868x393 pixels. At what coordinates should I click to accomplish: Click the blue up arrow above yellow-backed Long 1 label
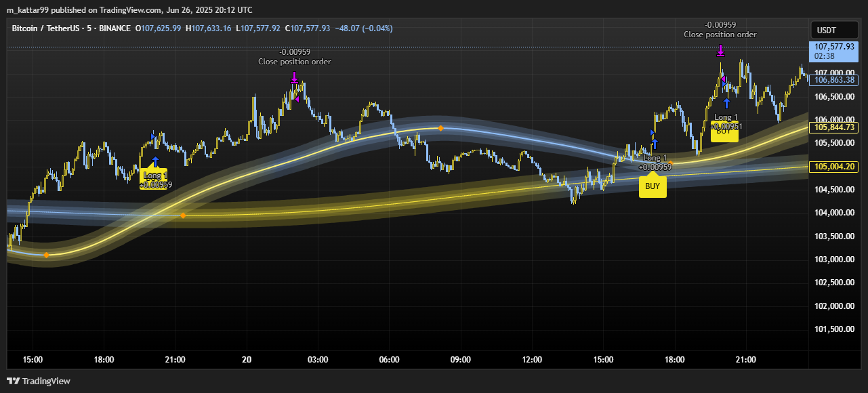[x=155, y=161]
